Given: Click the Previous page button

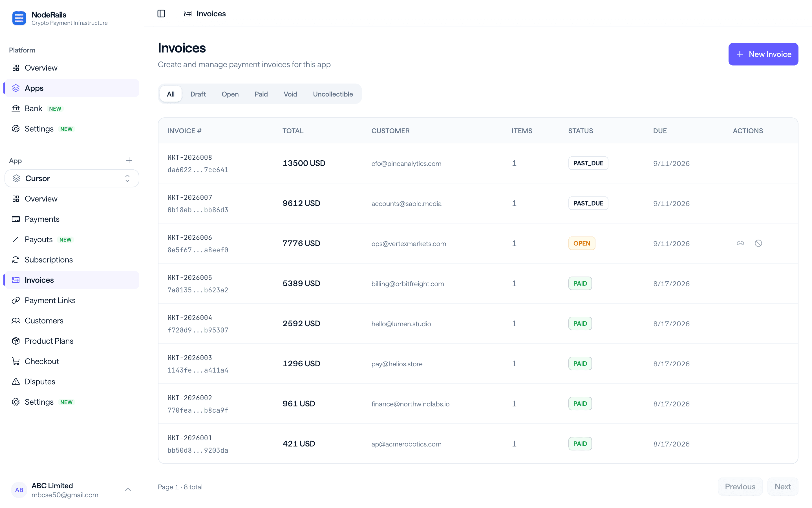Looking at the screenshot, I should coord(740,487).
